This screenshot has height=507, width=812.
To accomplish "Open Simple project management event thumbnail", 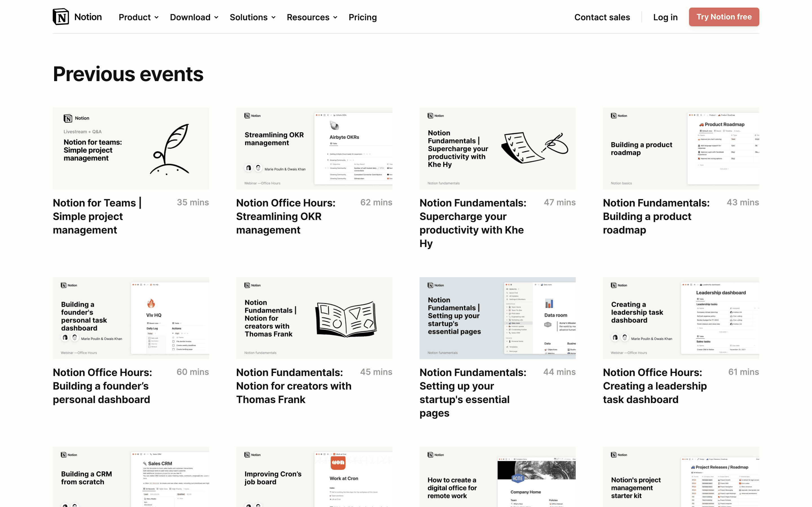I will 131,148.
